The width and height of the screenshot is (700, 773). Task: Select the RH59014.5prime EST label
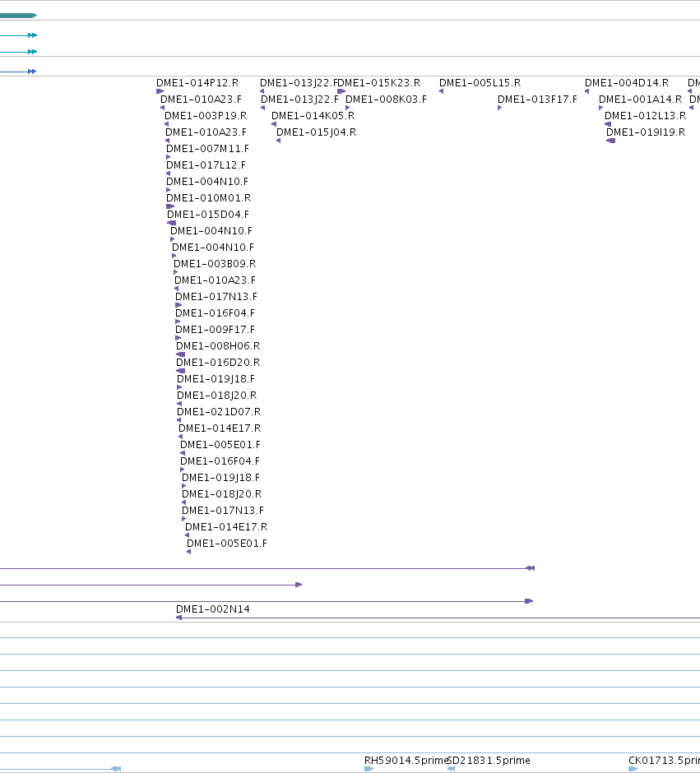point(406,761)
